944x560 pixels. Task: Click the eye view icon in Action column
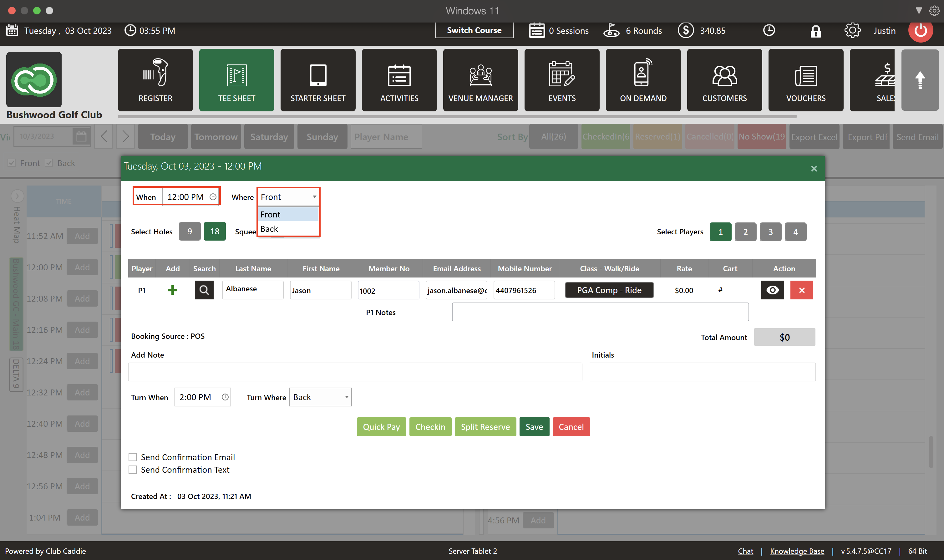tap(772, 290)
